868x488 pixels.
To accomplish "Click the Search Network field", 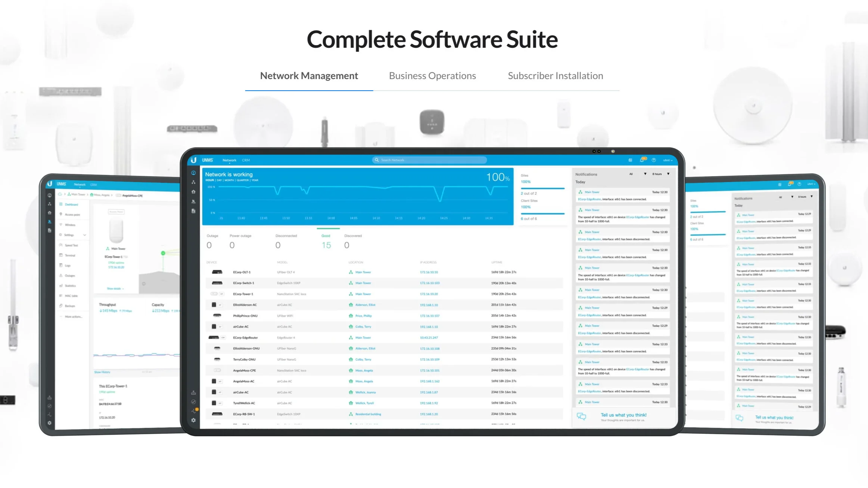I will [429, 160].
